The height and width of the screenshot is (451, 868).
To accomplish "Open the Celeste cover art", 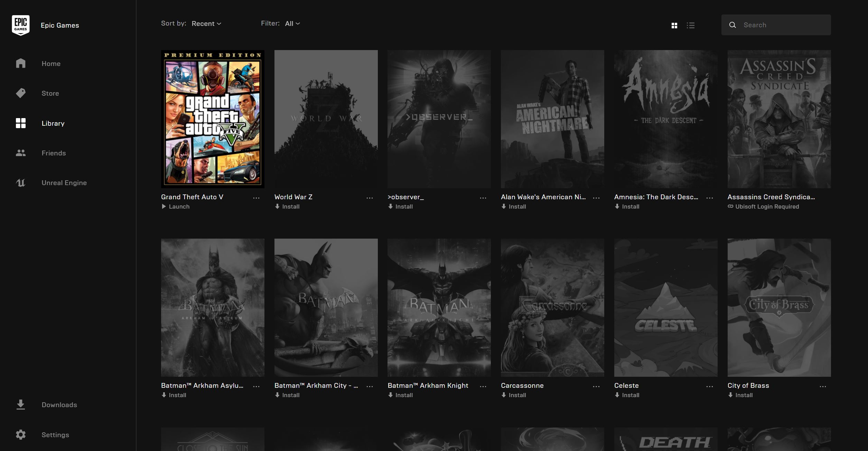I will pyautogui.click(x=666, y=308).
